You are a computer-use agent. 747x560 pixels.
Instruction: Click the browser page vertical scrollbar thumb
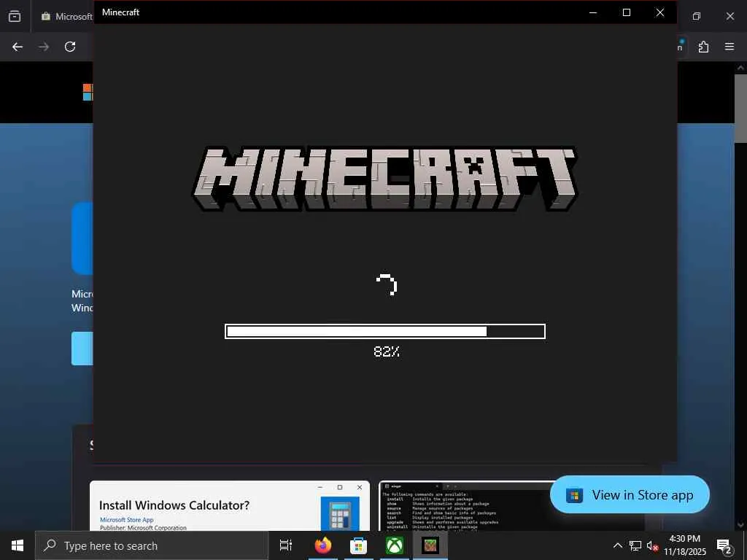click(x=740, y=109)
